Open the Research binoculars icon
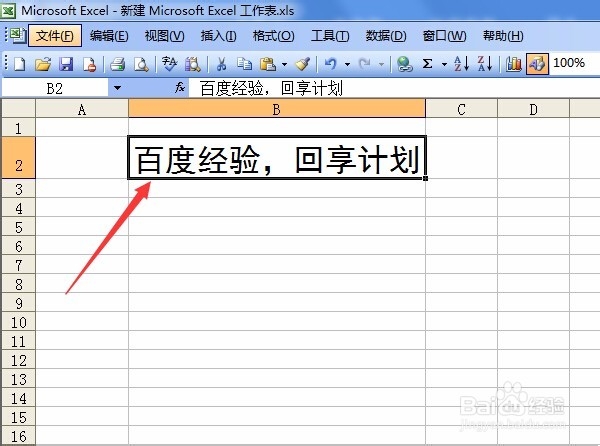Viewport: 600px width, 446px height. [x=192, y=63]
